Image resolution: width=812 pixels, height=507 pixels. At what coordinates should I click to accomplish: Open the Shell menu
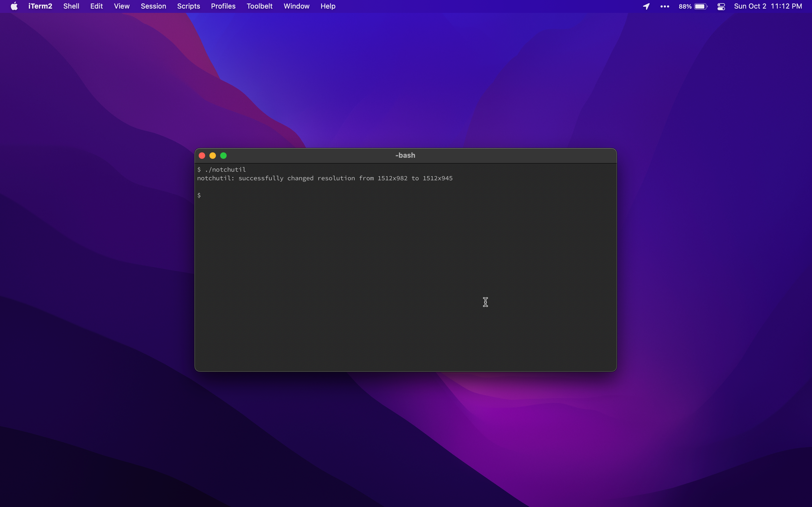coord(71,6)
